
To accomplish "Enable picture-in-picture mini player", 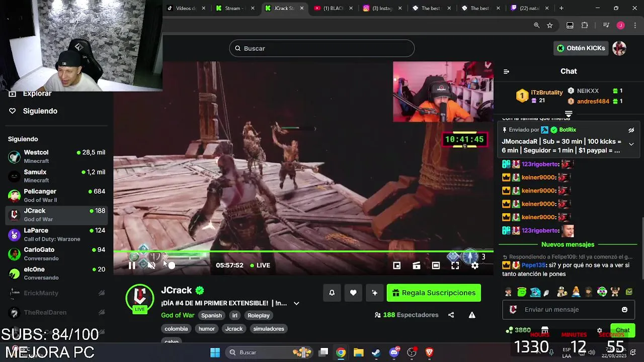I will coord(397,265).
